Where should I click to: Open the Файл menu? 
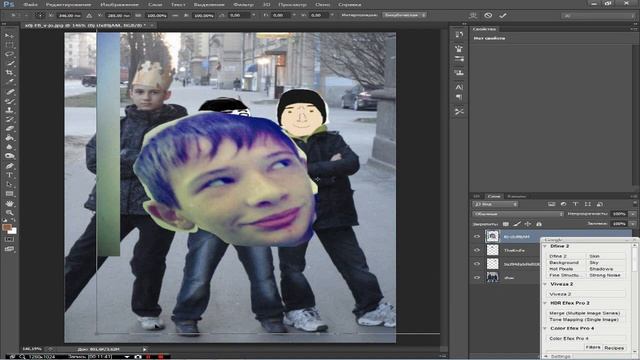tap(30, 4)
